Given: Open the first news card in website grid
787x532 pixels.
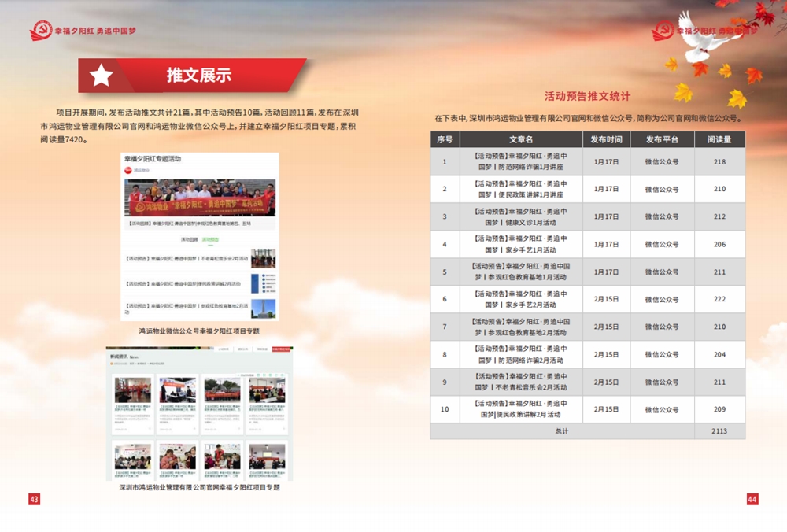Looking at the screenshot, I should (133, 405).
